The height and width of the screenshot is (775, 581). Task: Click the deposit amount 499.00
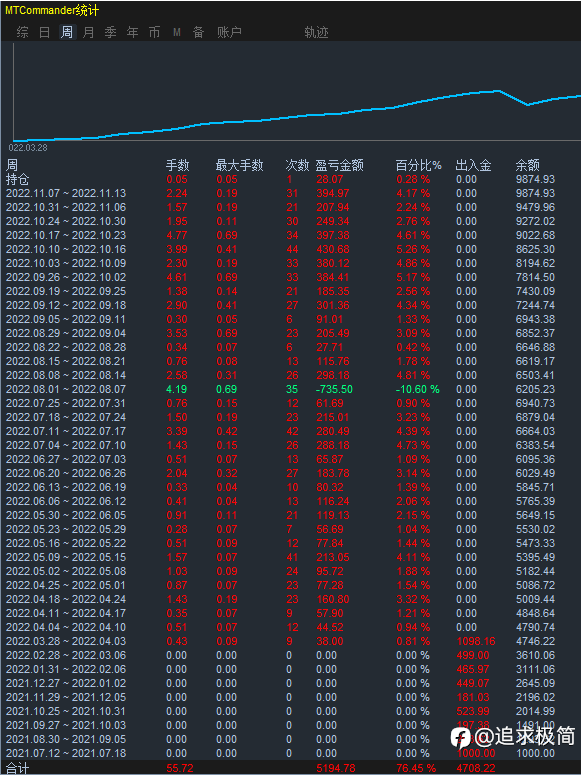click(x=473, y=655)
